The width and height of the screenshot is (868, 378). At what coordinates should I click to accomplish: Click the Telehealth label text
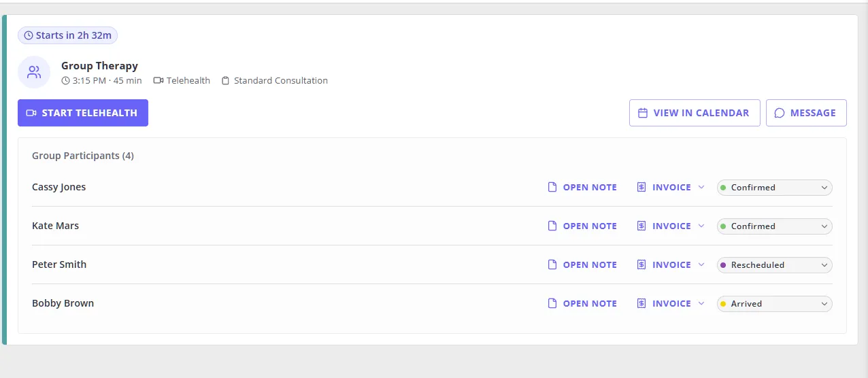coord(188,81)
